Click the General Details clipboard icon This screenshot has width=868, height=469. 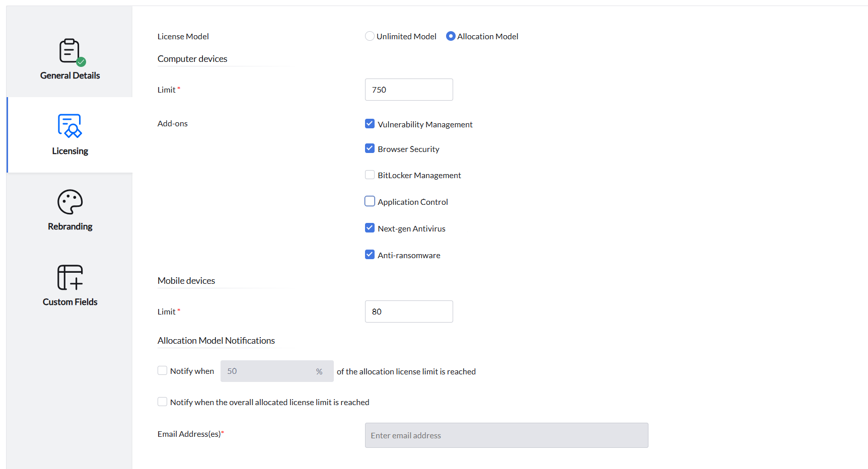[70, 51]
